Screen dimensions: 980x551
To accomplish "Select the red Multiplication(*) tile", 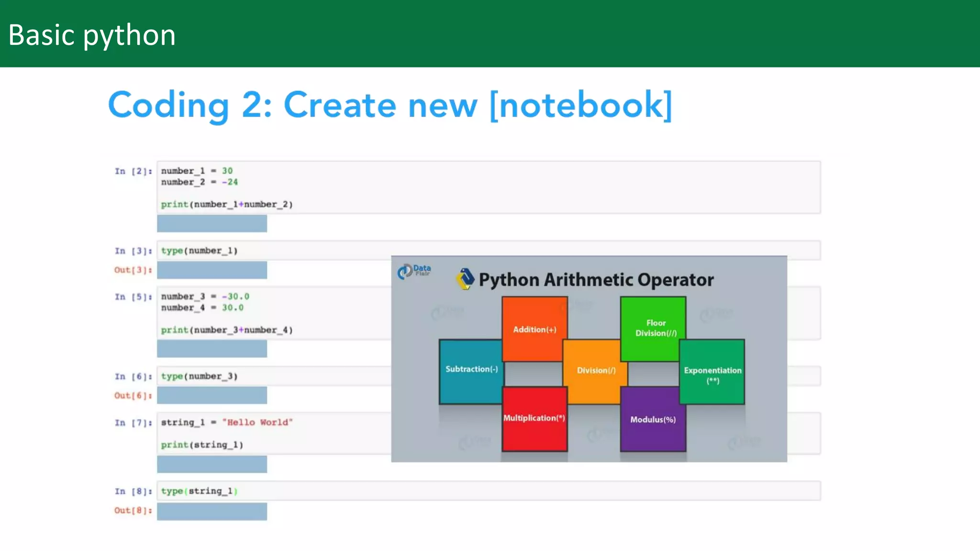I will (534, 419).
